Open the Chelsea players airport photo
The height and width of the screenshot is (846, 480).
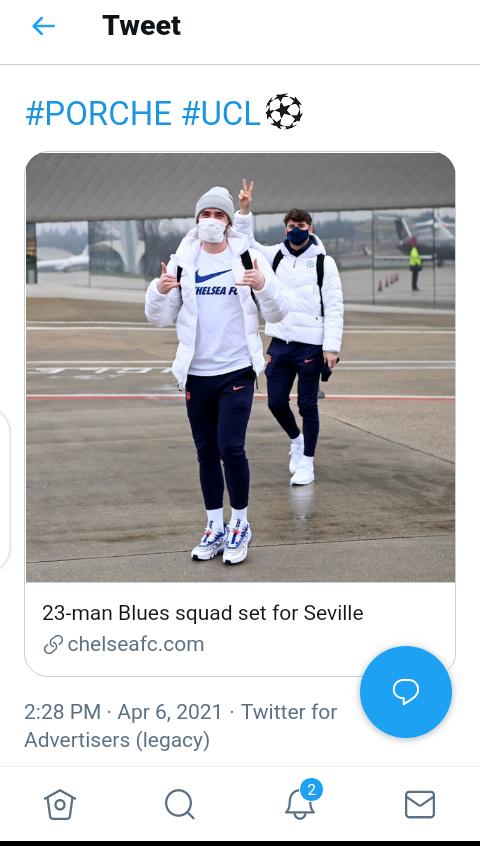[240, 367]
